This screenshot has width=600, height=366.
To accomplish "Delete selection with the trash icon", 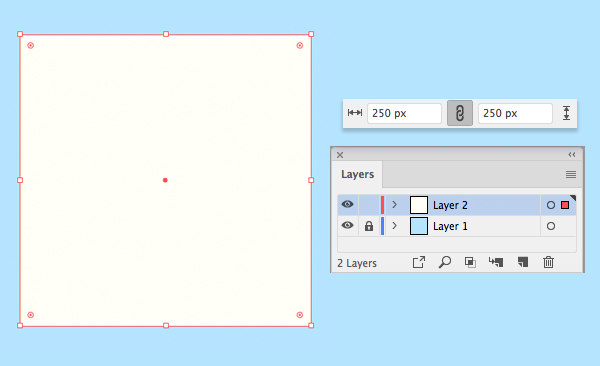I will pos(548,262).
